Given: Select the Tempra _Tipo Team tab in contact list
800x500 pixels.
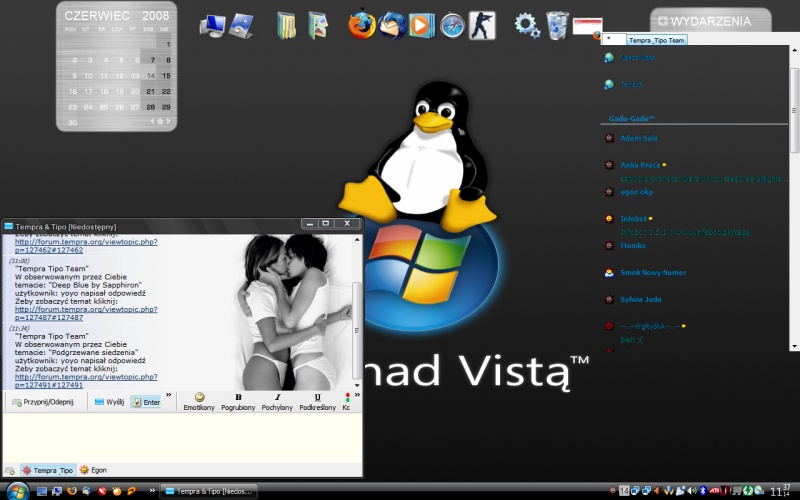Looking at the screenshot, I should (x=656, y=40).
